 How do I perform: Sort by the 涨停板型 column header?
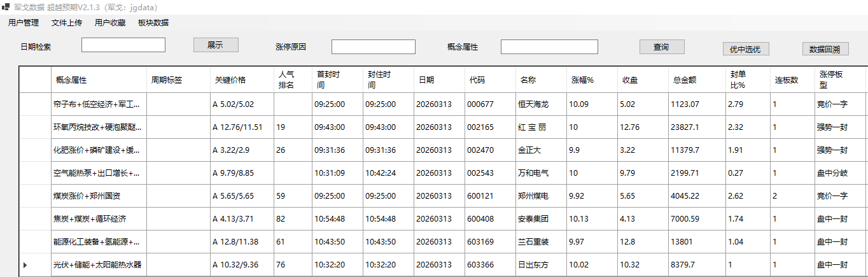pos(840,80)
